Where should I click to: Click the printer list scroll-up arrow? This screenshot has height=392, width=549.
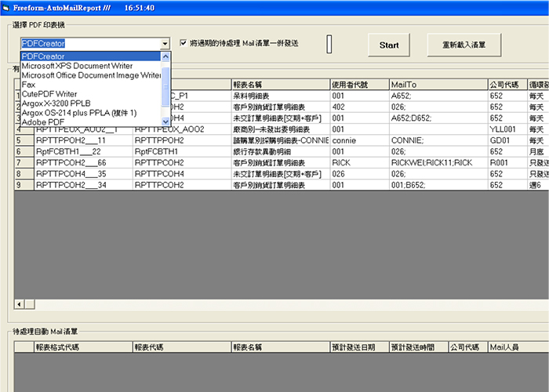point(165,56)
